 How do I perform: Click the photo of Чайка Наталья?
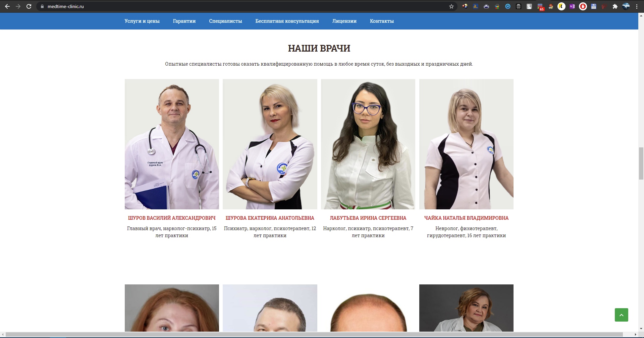(x=466, y=144)
